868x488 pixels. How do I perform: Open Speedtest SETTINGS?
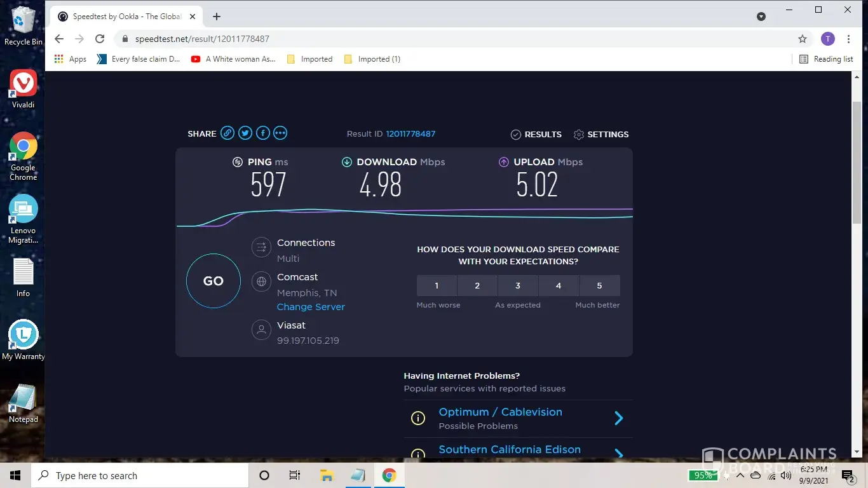pyautogui.click(x=601, y=135)
